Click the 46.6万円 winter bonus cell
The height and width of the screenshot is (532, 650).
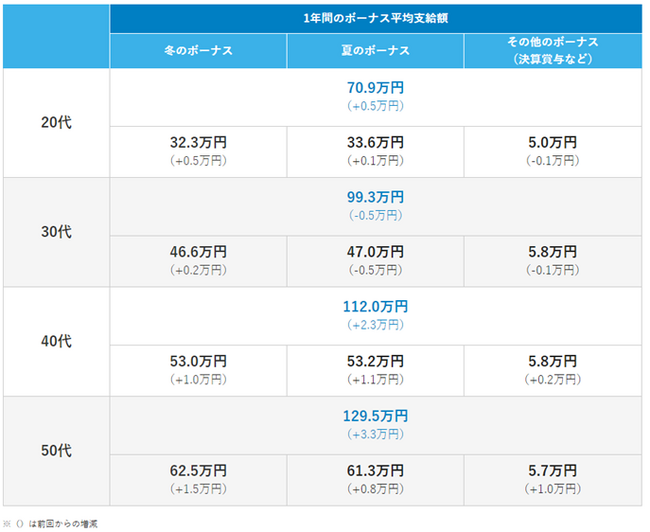(198, 252)
